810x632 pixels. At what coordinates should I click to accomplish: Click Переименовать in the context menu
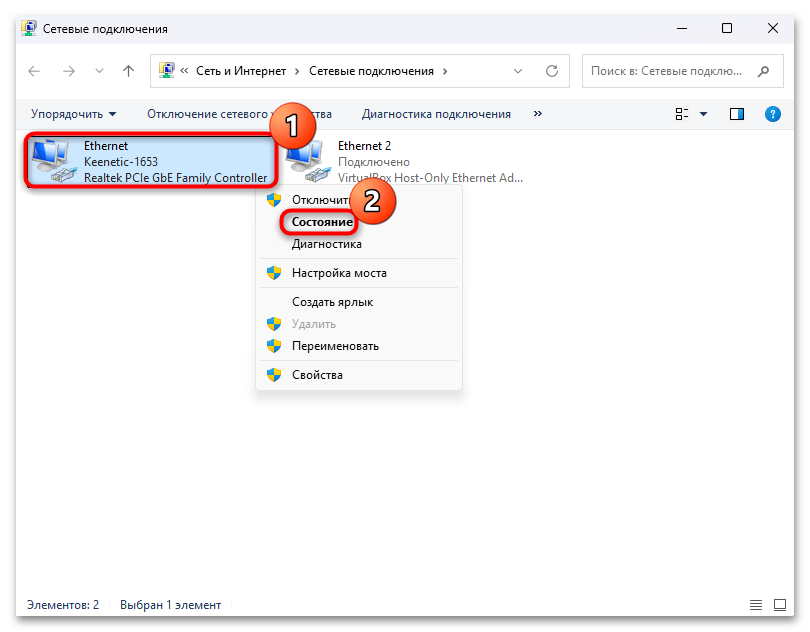tap(335, 346)
